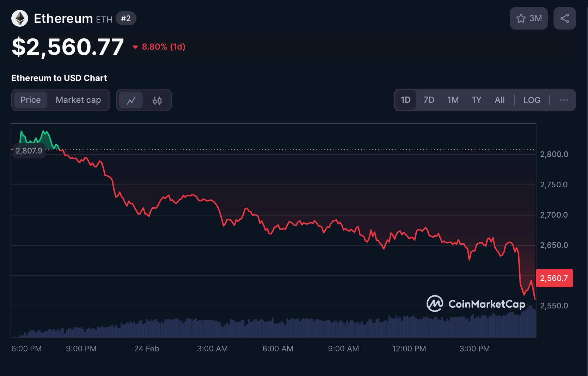Add Ethereum to watchlist with star button
The width and height of the screenshot is (588, 376).
click(528, 18)
